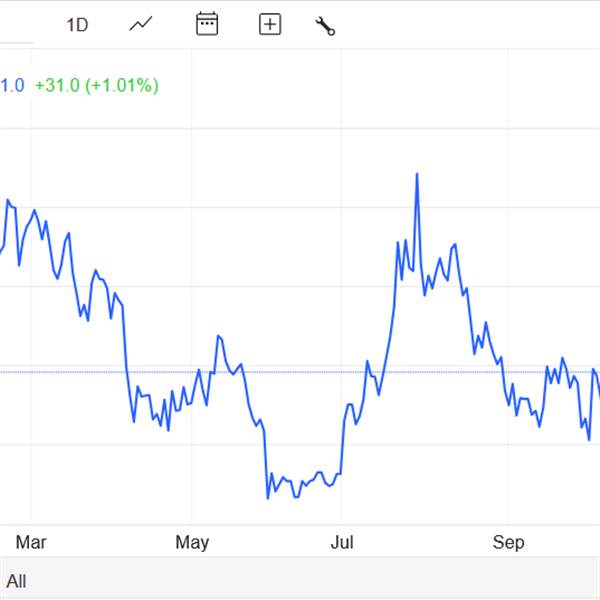
Task: Open the 1D interval selector
Action: 77,25
